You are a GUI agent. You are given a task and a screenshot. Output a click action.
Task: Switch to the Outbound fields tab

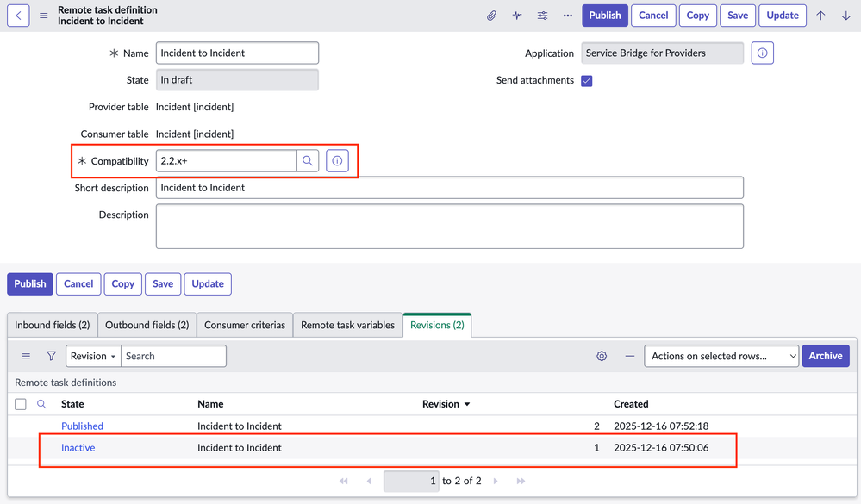[147, 325]
